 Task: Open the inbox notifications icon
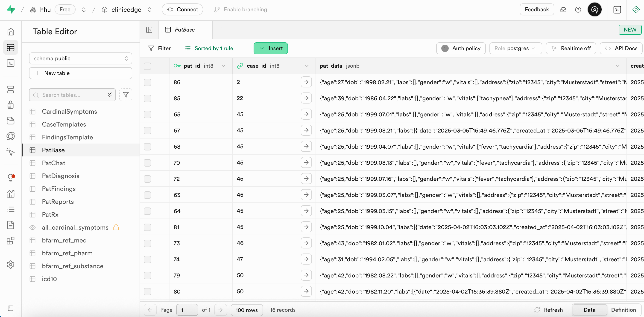click(x=563, y=9)
